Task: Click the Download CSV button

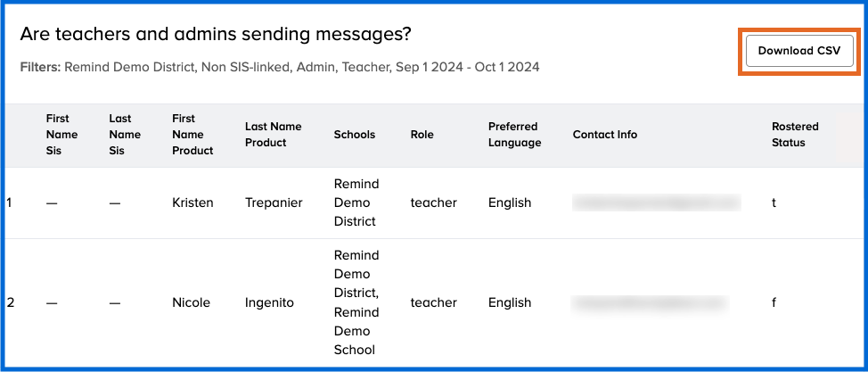Action: 798,51
